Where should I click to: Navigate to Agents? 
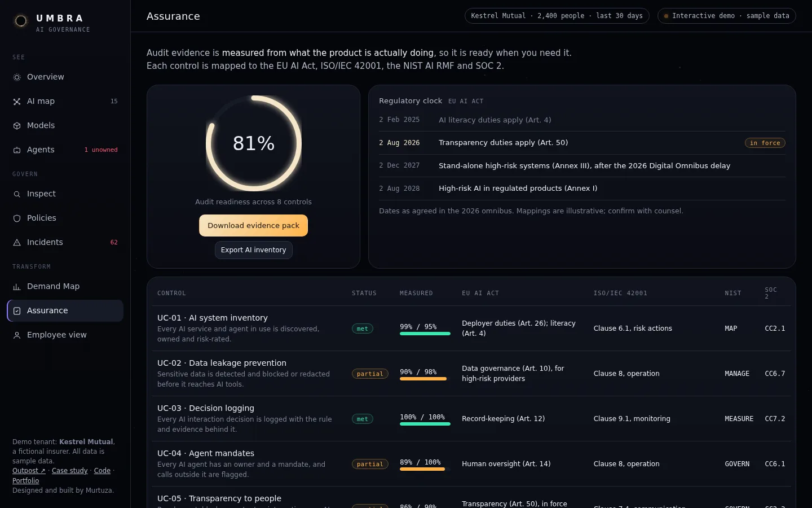point(65,150)
